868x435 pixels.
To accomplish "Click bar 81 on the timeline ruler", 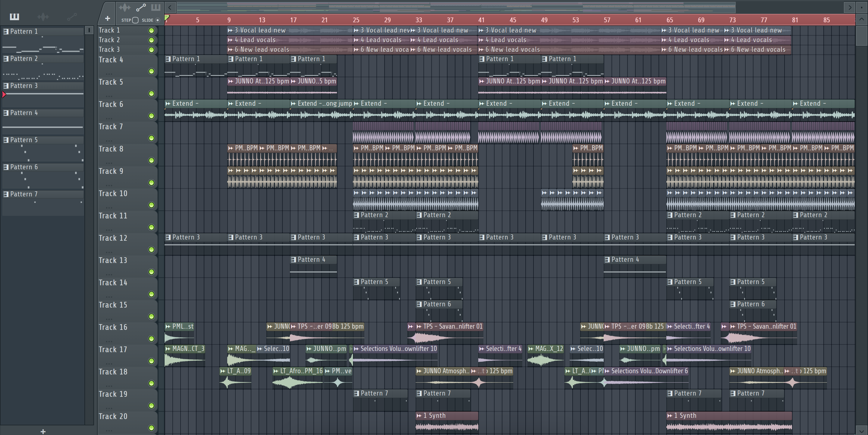I will pyautogui.click(x=795, y=20).
